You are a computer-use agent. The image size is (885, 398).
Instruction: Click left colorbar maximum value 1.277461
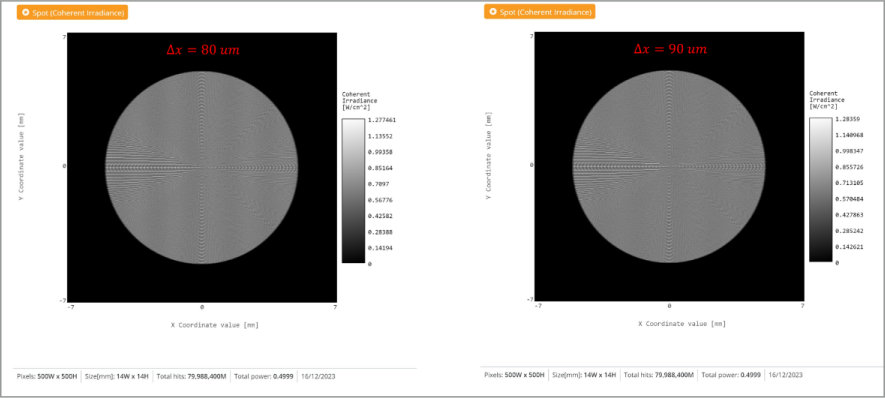[380, 120]
